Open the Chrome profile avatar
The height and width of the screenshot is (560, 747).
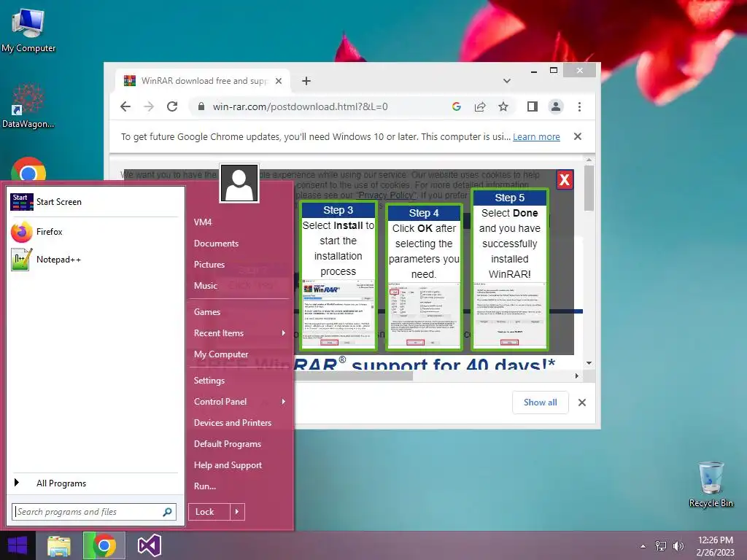pos(555,106)
